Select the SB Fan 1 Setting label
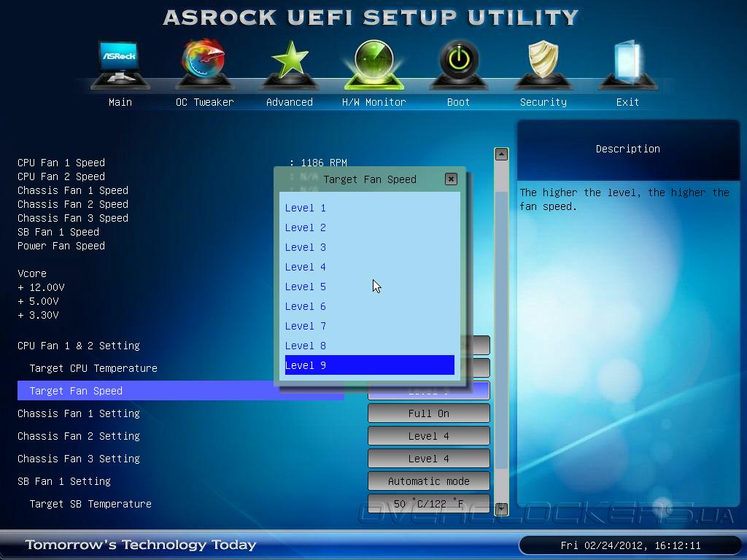The image size is (747, 560). [x=64, y=481]
